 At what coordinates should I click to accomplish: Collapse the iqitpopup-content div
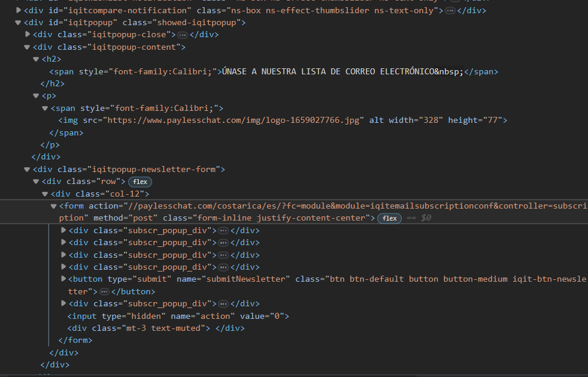(x=26, y=47)
